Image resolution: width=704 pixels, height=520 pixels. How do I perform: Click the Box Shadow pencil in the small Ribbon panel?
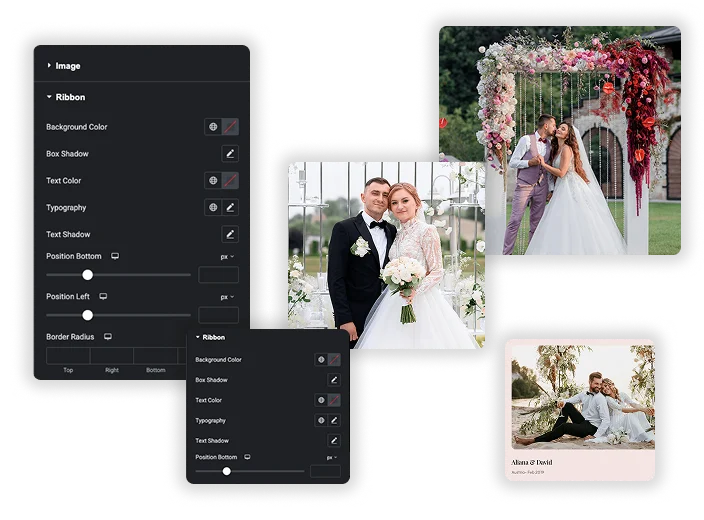point(334,380)
